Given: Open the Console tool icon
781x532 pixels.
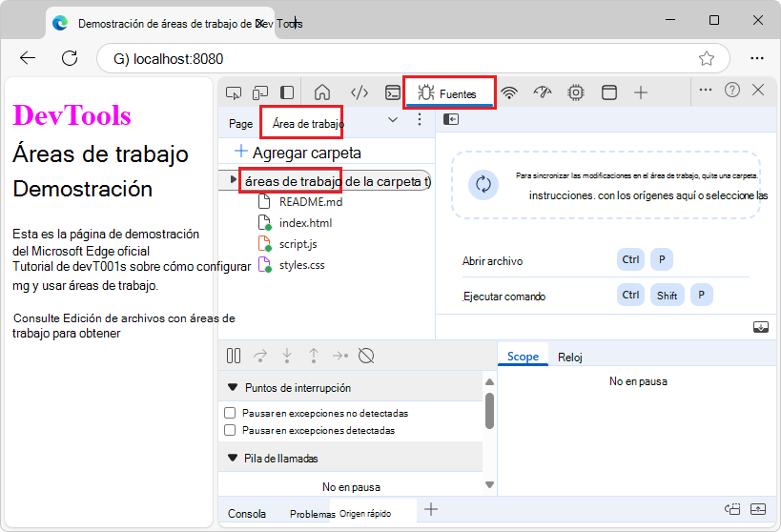Looking at the screenshot, I should pyautogui.click(x=393, y=92).
